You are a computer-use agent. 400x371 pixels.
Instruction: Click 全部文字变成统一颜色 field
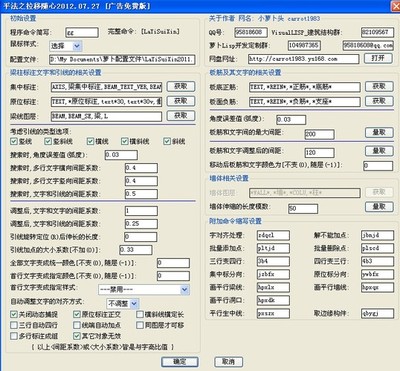[x=173, y=263]
